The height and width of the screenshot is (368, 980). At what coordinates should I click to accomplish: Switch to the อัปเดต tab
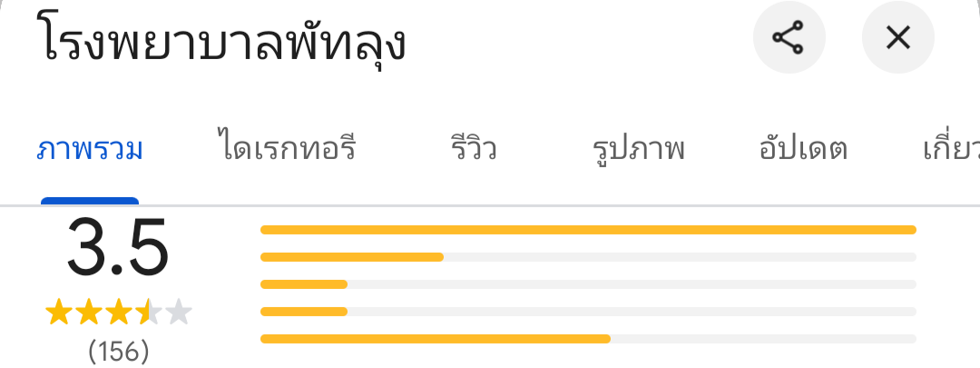(803, 148)
